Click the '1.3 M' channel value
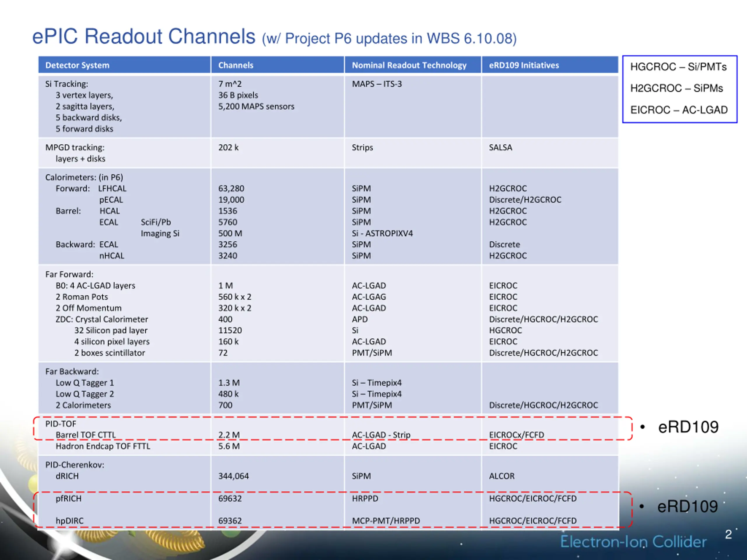The image size is (747, 560). [229, 383]
